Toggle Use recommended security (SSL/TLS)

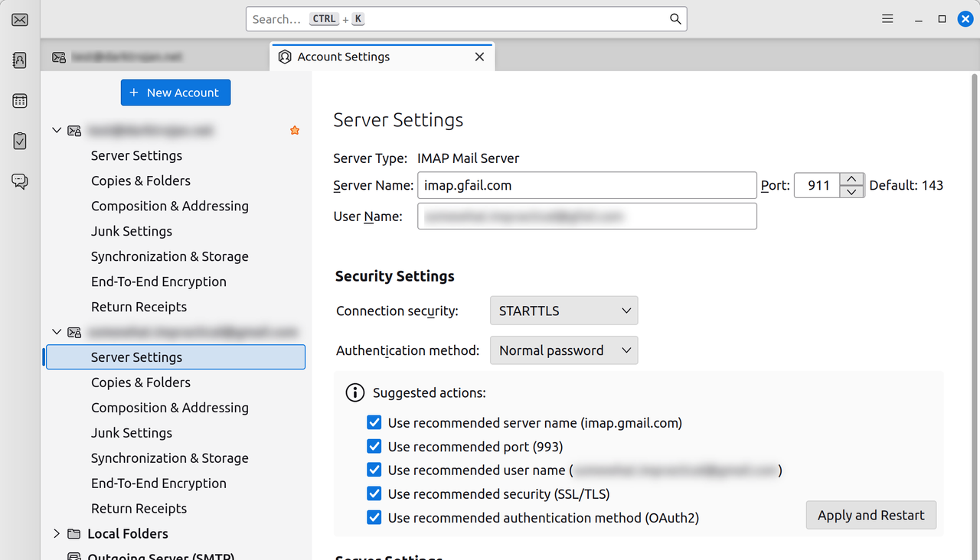click(x=374, y=493)
